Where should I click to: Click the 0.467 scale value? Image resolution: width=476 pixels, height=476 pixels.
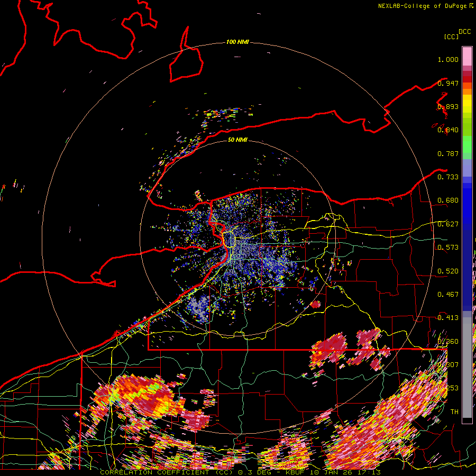(448, 295)
